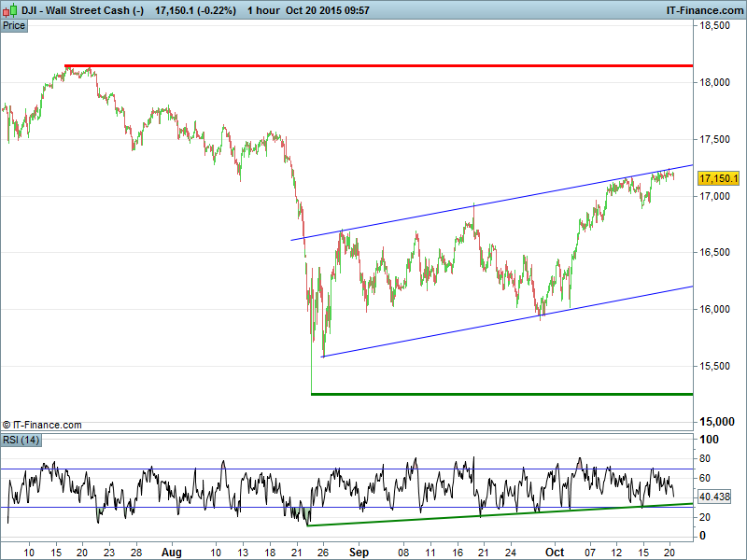747x560 pixels.
Task: Click the 18,000 price axis label
Action: point(716,82)
